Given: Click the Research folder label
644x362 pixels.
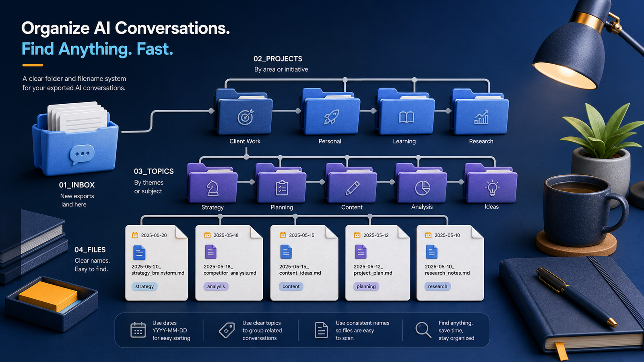Looking at the screenshot, I should tap(481, 141).
